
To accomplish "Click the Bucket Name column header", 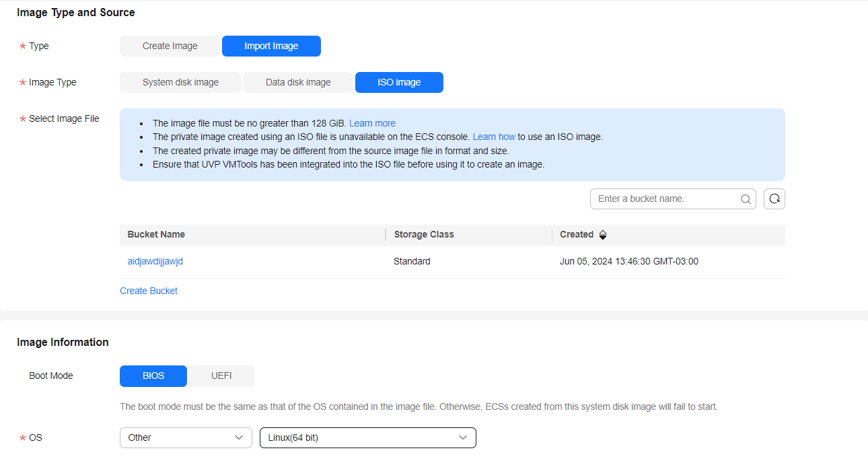I will (x=156, y=235).
